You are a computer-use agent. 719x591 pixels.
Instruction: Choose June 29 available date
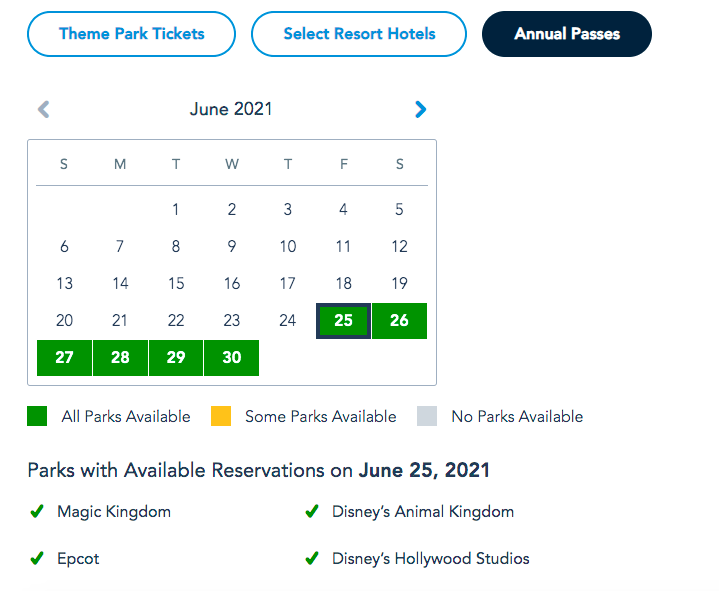tap(176, 358)
